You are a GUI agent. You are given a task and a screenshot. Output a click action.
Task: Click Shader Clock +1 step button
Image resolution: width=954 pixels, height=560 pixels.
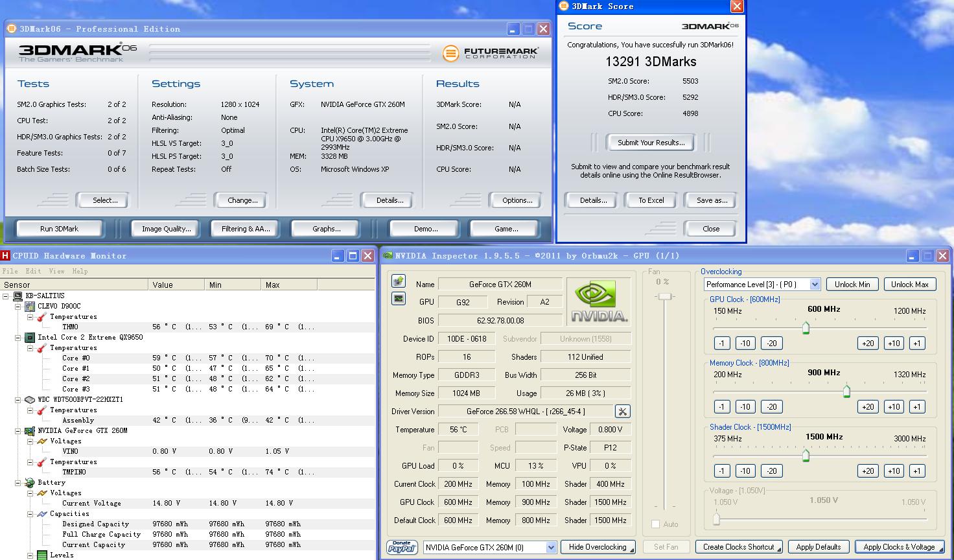pos(916,471)
